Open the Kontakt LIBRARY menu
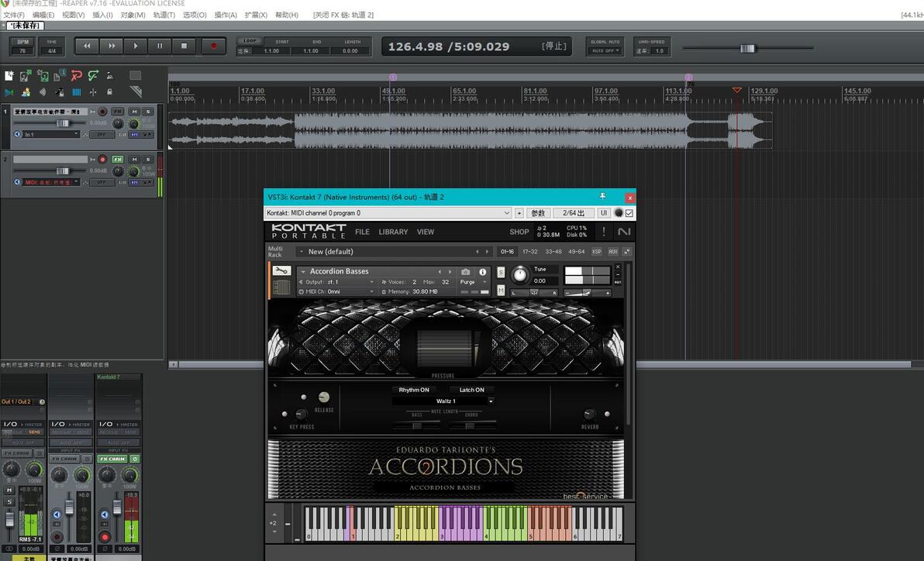Screen dimensions: 924x561 click(393, 232)
